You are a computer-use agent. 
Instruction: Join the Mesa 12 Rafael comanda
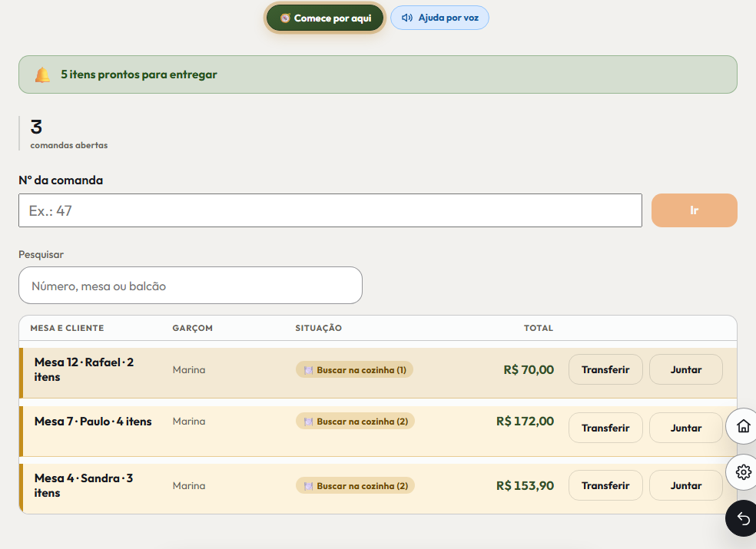tap(685, 369)
